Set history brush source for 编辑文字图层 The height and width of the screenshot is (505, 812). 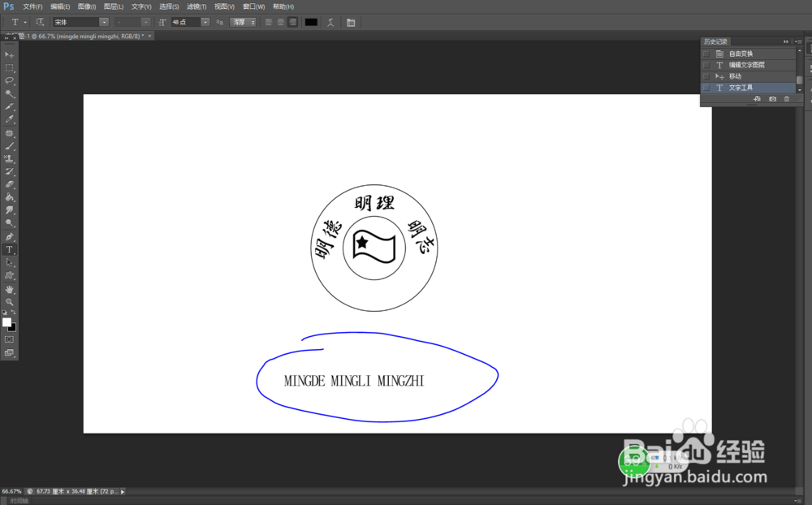(x=706, y=65)
